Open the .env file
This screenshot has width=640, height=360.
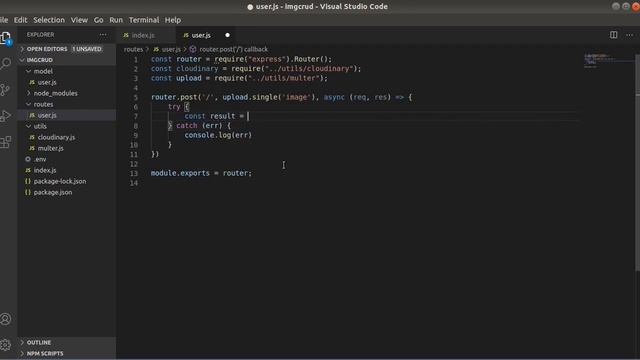point(40,159)
